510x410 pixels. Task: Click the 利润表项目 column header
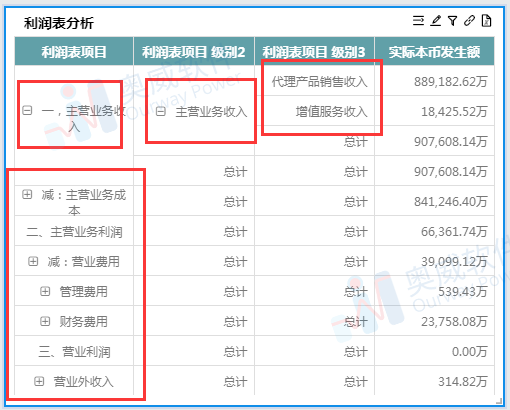pos(74,52)
